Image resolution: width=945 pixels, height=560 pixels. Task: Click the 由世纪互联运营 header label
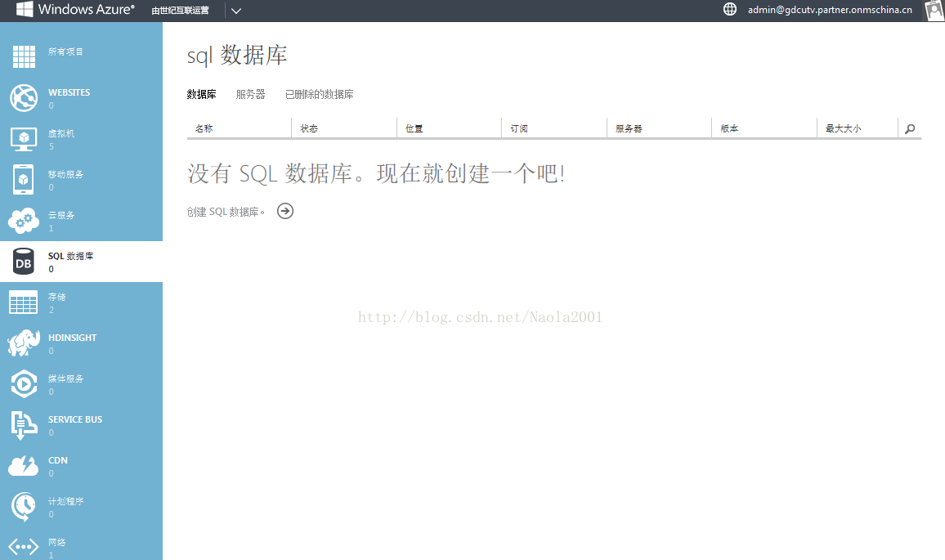pos(180,11)
